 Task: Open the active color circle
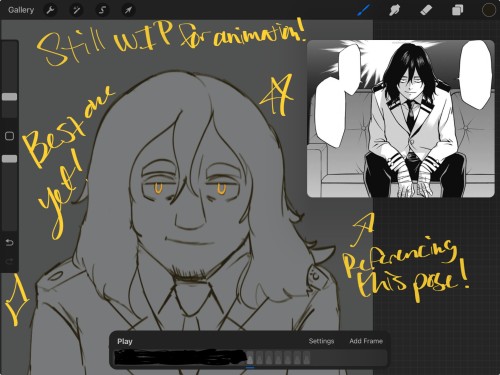point(489,10)
